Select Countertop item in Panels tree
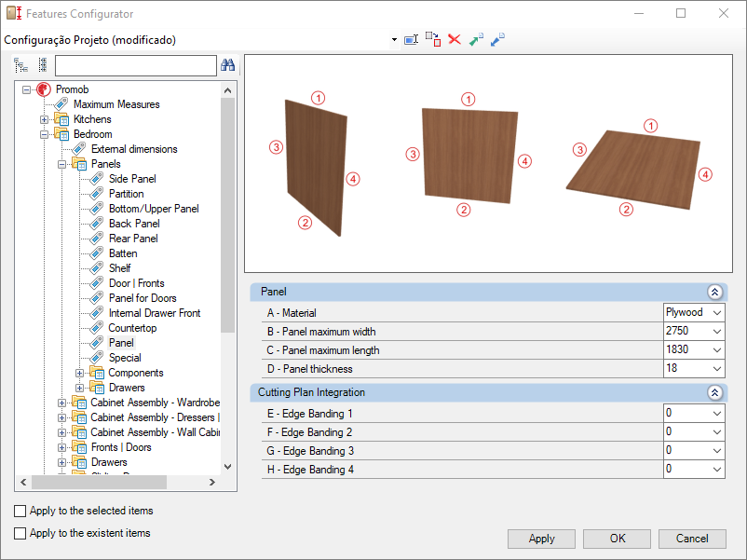Viewport: 747px width, 560px height. pyautogui.click(x=132, y=328)
